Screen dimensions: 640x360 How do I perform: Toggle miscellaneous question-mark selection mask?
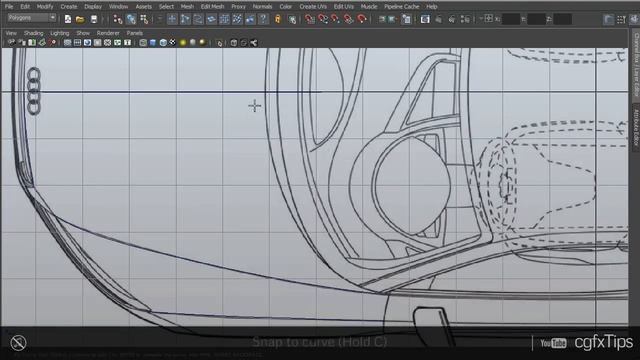tap(263, 19)
